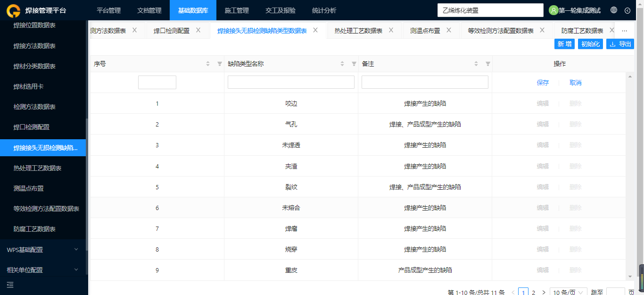The height and width of the screenshot is (295, 644).
Task: Go to page 2
Action: tap(534, 293)
